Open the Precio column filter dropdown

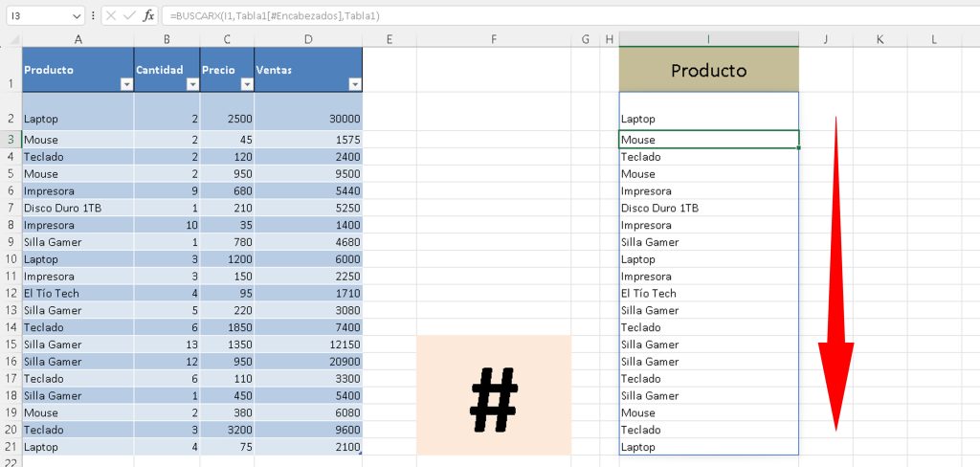point(246,84)
